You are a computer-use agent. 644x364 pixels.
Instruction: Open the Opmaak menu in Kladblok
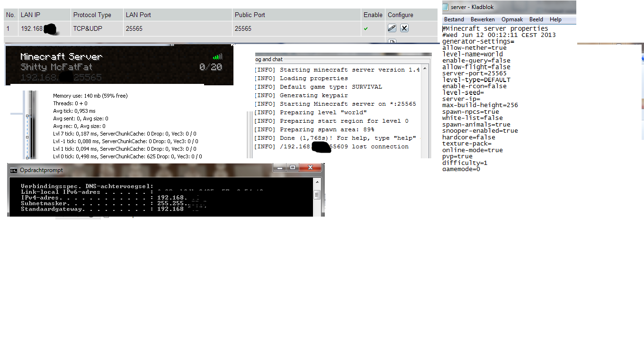512,19
